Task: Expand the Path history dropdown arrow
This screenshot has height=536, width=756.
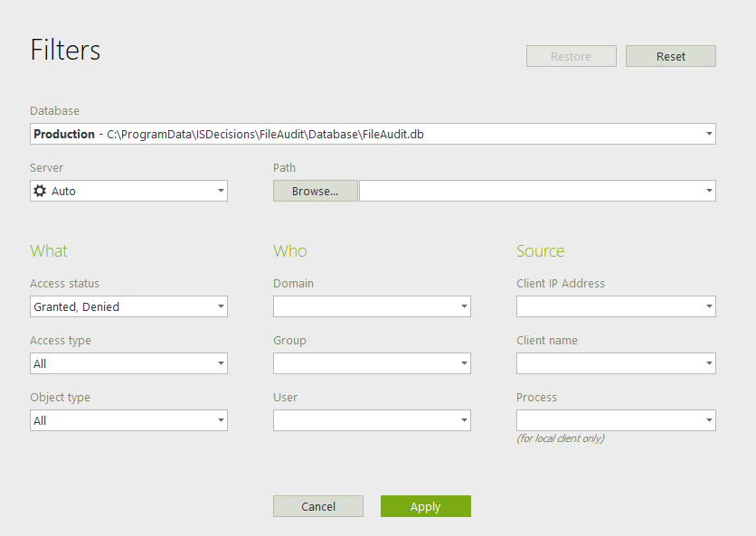Action: [709, 191]
